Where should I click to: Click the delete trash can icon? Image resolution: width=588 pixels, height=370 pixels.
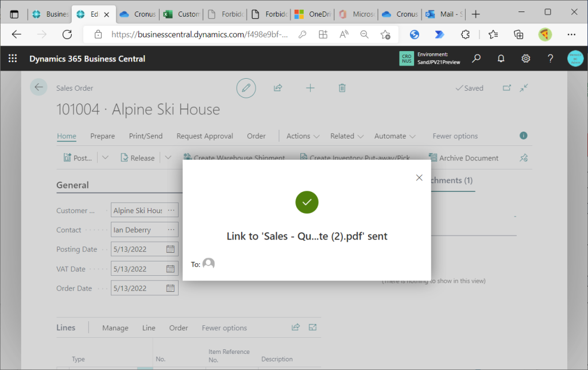click(x=342, y=88)
